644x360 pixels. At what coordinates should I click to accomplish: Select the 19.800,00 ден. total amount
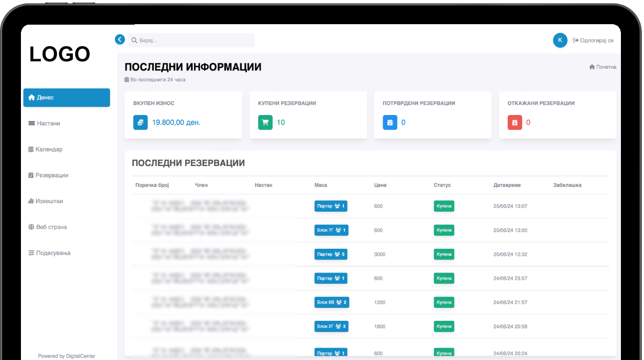177,123
